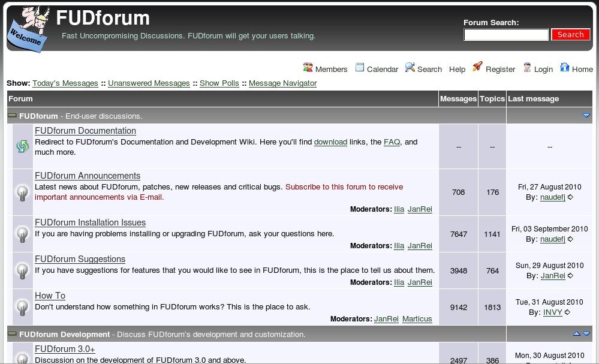Open Today's Messages
Viewport: 599px width, 364px height.
point(65,83)
